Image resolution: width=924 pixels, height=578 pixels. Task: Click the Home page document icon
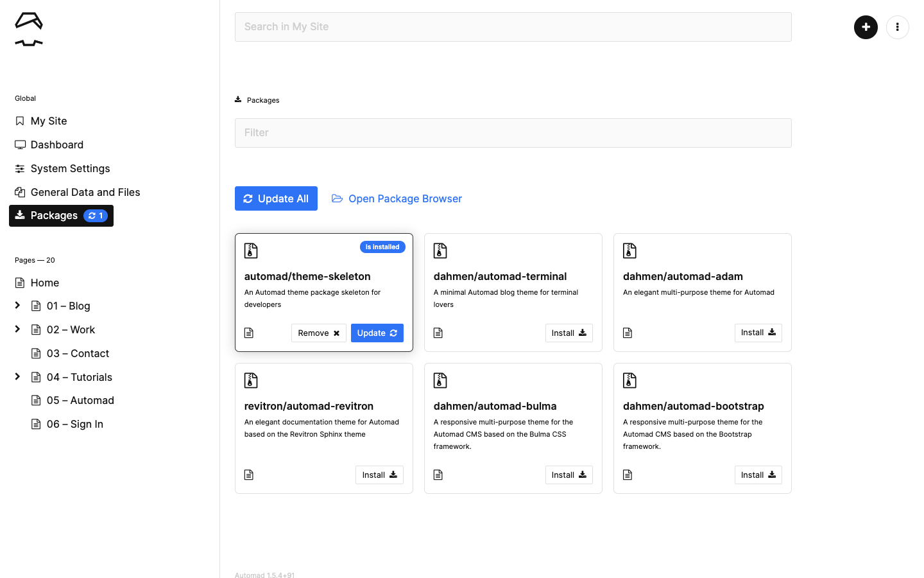pyautogui.click(x=20, y=283)
